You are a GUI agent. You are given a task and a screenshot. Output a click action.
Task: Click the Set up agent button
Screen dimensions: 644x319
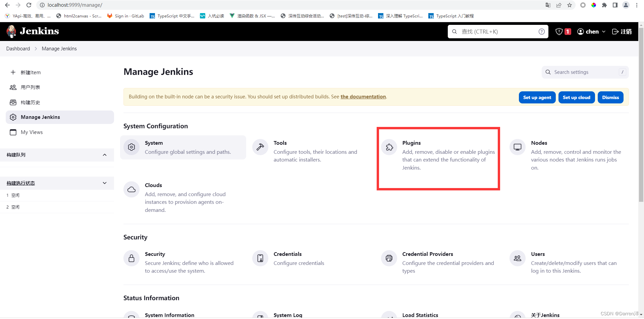click(537, 97)
